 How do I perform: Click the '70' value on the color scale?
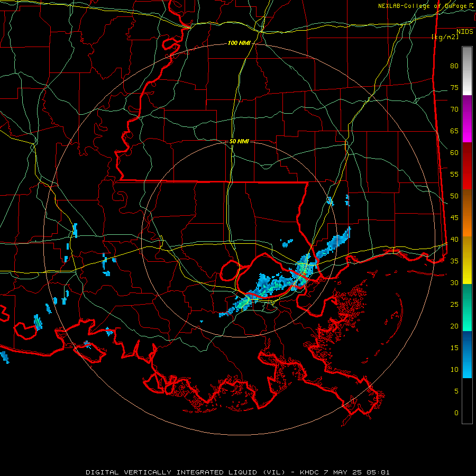pos(454,109)
